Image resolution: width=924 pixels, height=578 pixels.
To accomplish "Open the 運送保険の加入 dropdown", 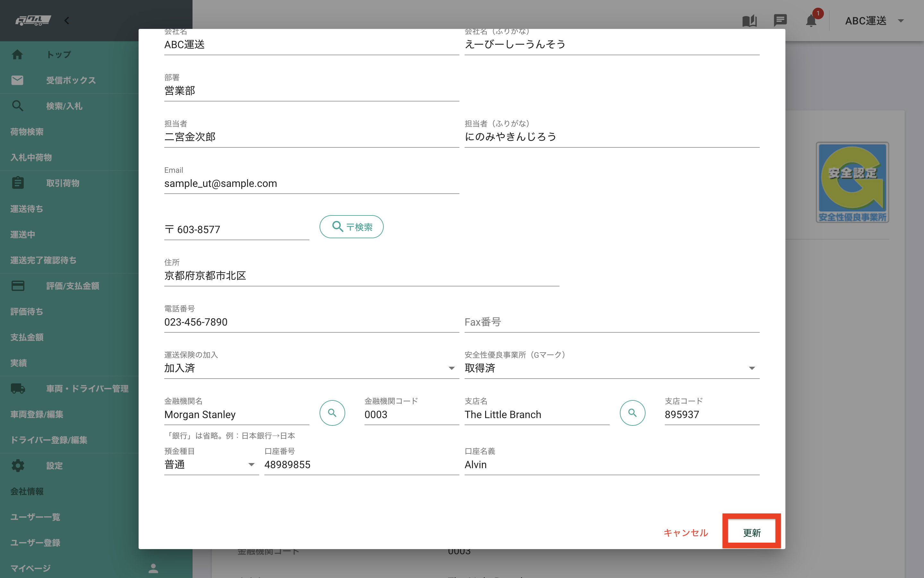I will click(312, 368).
